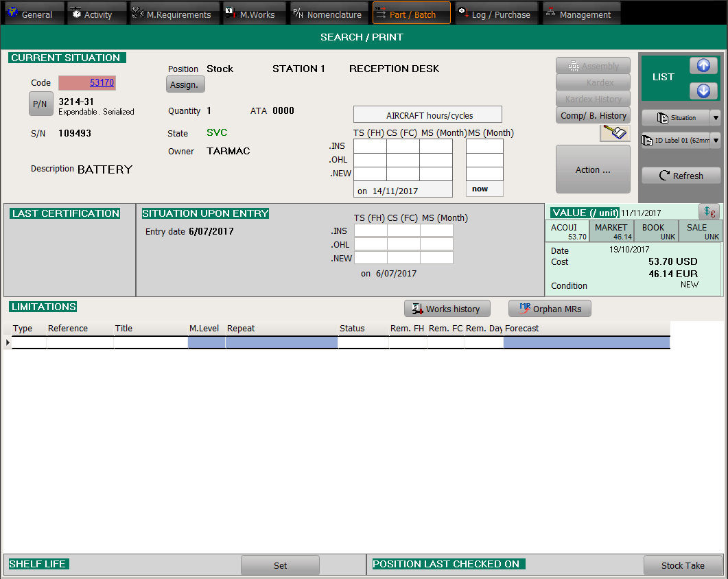This screenshot has height=579, width=728.
Task: Click the SVC state value
Action: click(217, 132)
